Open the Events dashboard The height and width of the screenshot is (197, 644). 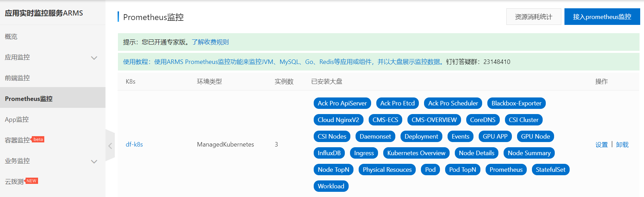(x=460, y=137)
